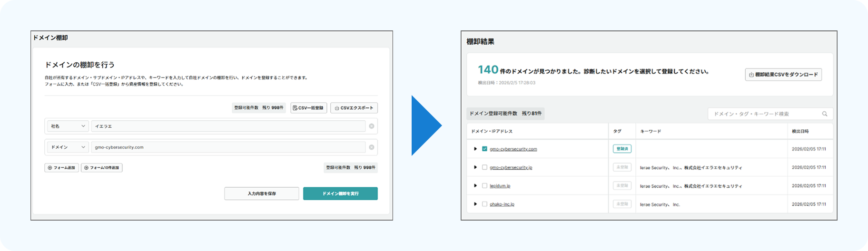Uncheck the gmo-cybersecurity.com checkbox

click(484, 149)
